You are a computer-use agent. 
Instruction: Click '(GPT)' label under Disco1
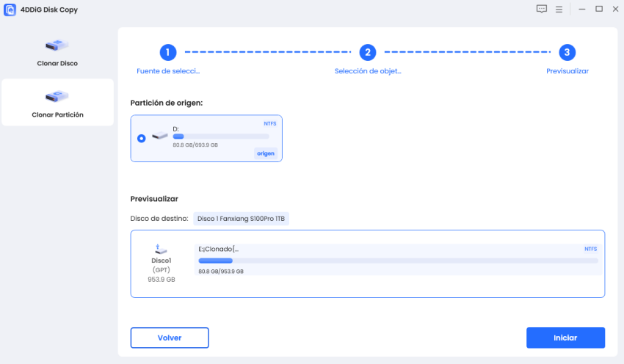point(162,270)
